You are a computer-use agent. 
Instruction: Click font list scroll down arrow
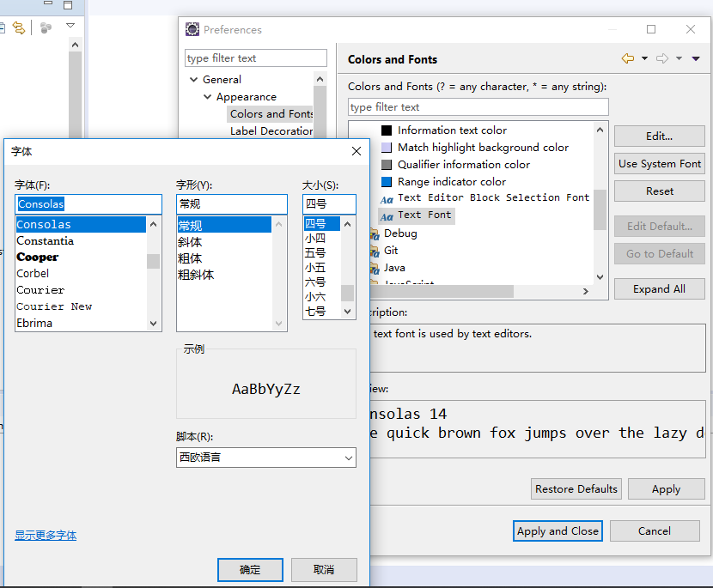(153, 324)
